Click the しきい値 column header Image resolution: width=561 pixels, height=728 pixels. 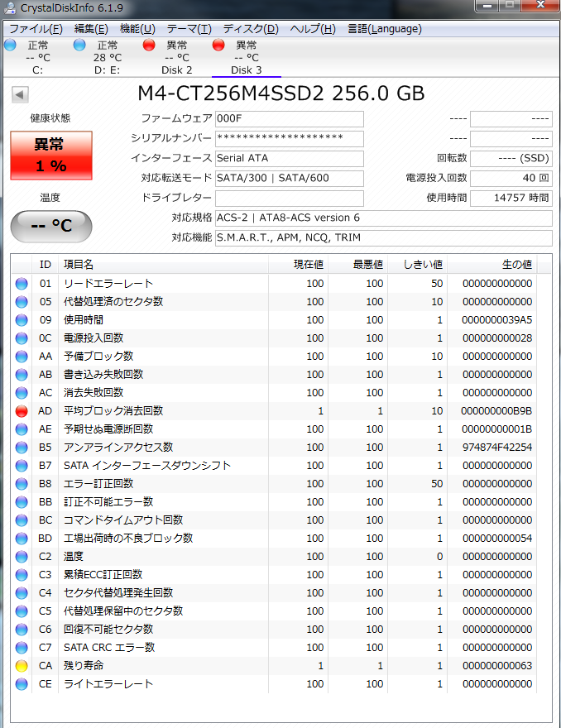click(x=417, y=265)
